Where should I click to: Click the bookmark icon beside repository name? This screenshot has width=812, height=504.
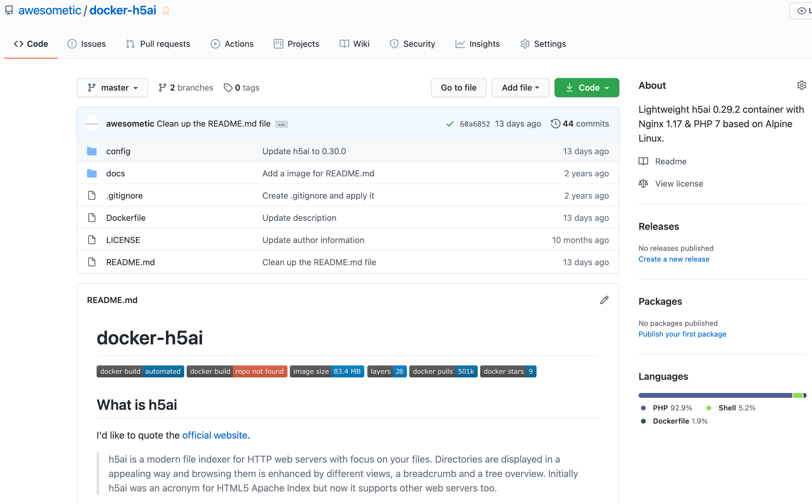[166, 11]
